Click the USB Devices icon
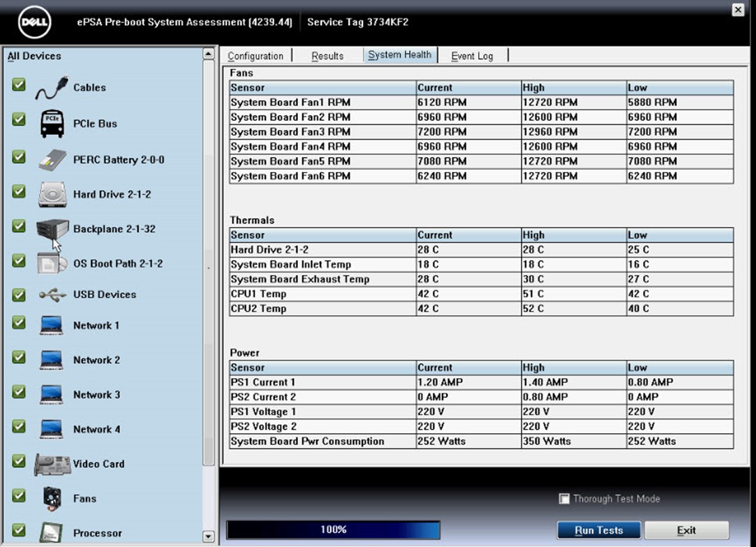The height and width of the screenshot is (547, 756). click(x=52, y=294)
